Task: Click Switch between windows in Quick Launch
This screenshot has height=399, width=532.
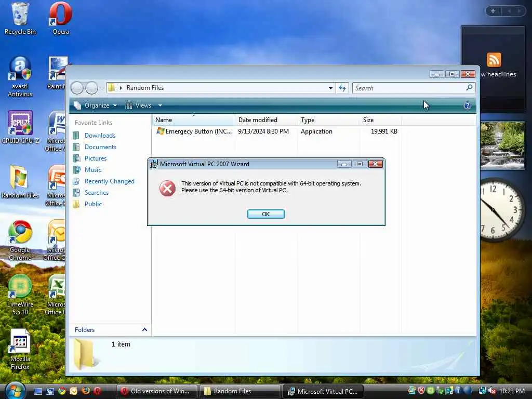Action: 50,391
